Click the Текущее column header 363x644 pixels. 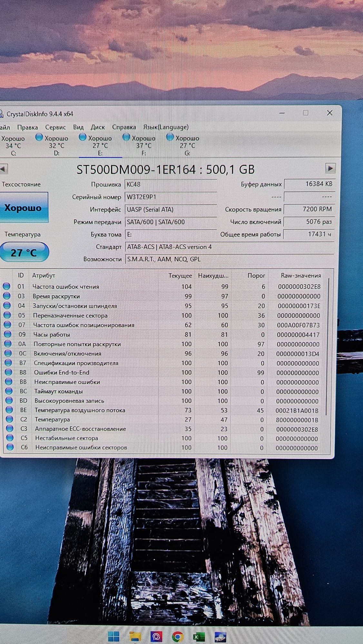pyautogui.click(x=180, y=276)
